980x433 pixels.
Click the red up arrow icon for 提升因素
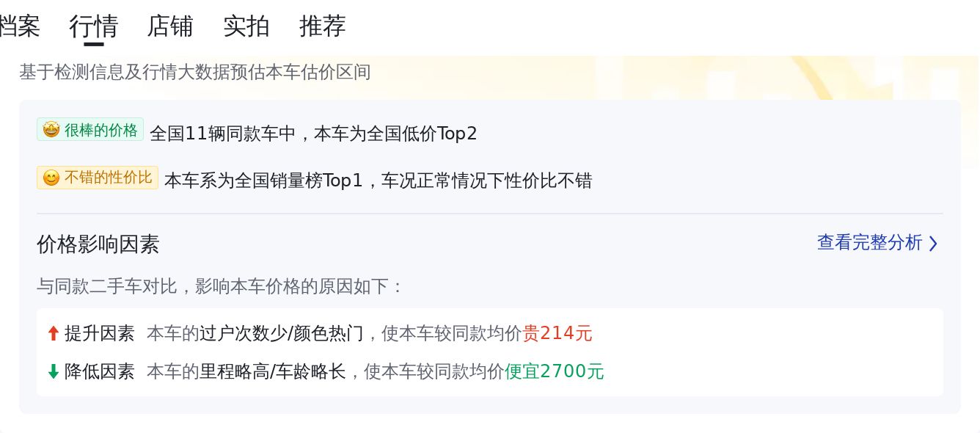tap(53, 333)
